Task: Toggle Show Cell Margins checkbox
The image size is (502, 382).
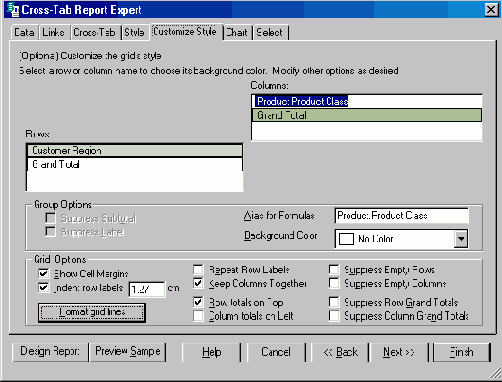Action: [x=43, y=274]
